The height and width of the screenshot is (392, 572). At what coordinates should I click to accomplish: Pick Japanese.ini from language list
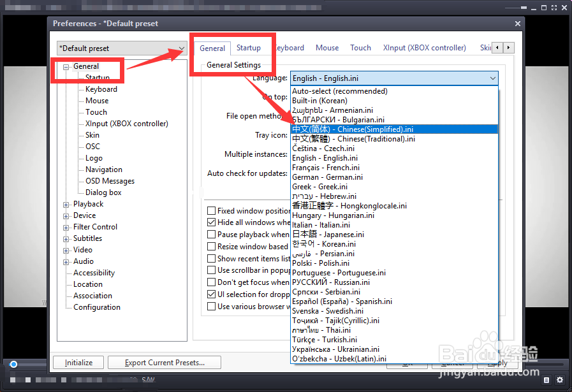click(394, 235)
